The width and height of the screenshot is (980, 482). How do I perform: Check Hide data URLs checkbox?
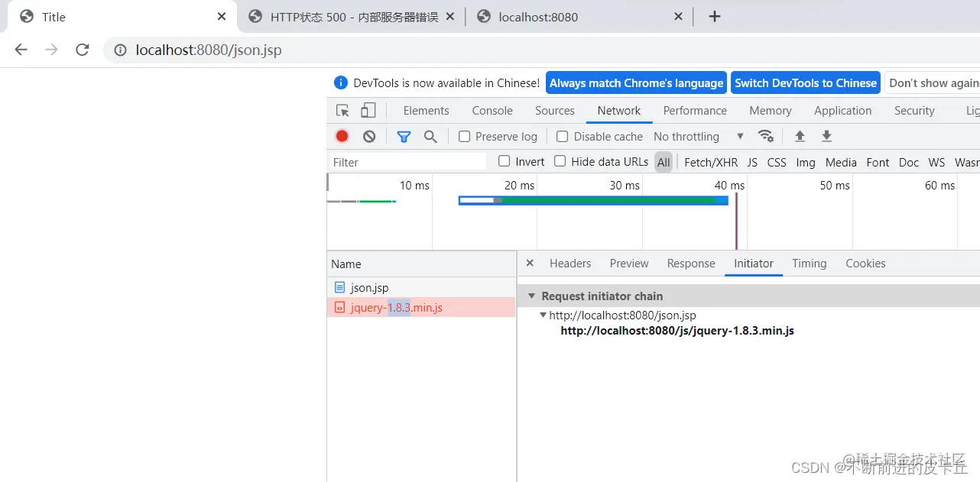560,161
